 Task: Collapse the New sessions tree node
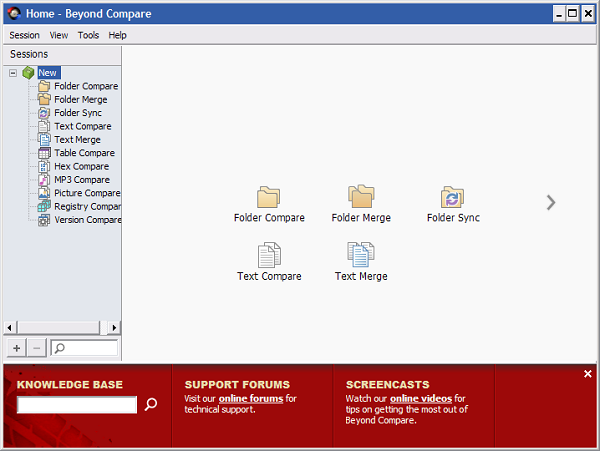tap(13, 73)
